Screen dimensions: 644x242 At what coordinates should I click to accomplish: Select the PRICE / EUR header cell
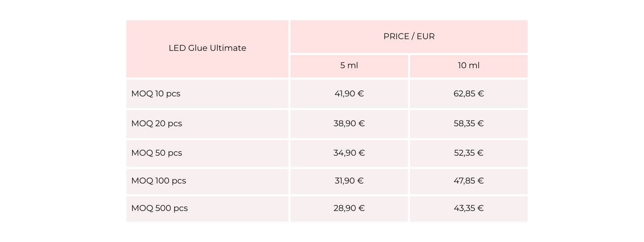tap(409, 36)
